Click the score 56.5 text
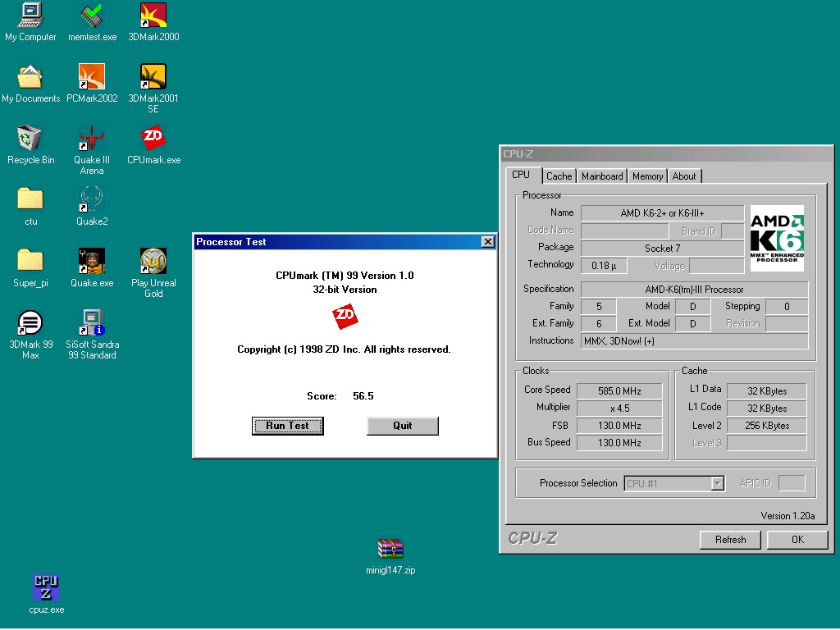The height and width of the screenshot is (630, 840). 363,396
